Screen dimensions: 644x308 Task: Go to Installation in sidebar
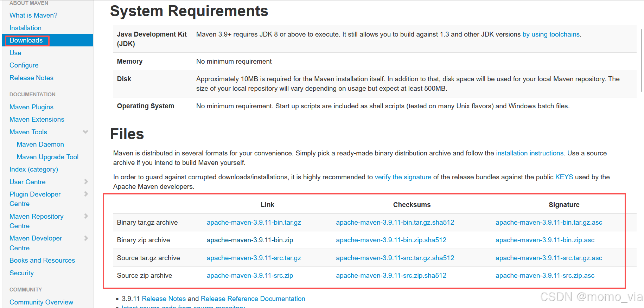tap(25, 28)
